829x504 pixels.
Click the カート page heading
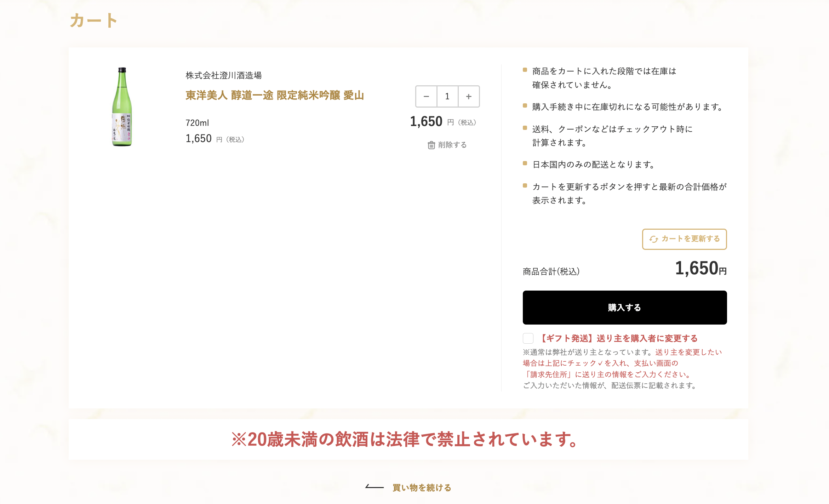(x=94, y=20)
